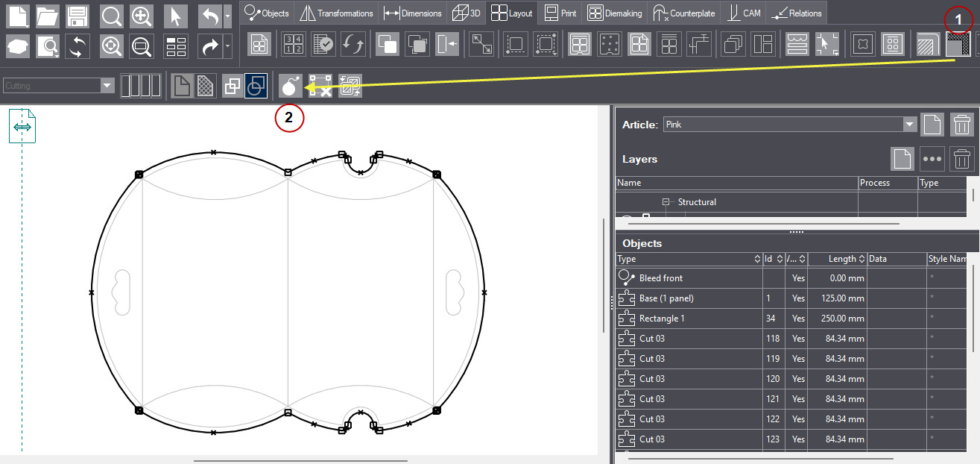
Task: Collapse the Structural layer tree node
Action: point(666,202)
